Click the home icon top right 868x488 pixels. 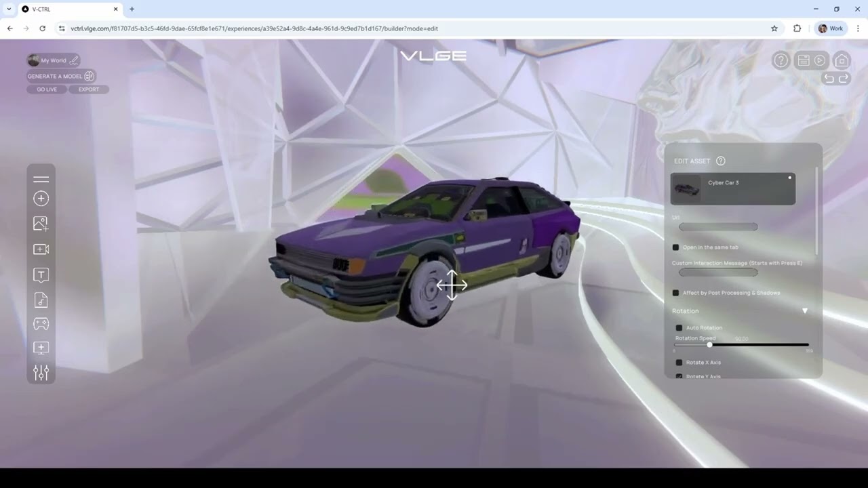pyautogui.click(x=842, y=60)
